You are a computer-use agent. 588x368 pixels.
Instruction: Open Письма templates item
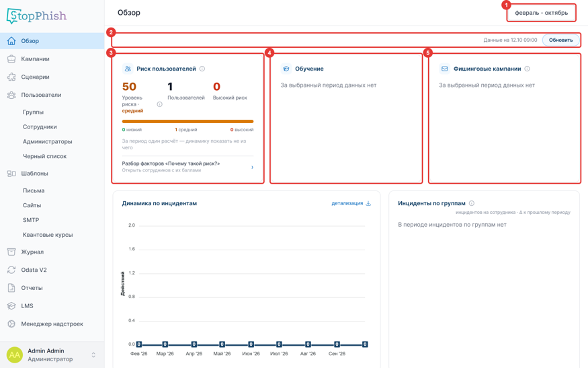pyautogui.click(x=34, y=190)
